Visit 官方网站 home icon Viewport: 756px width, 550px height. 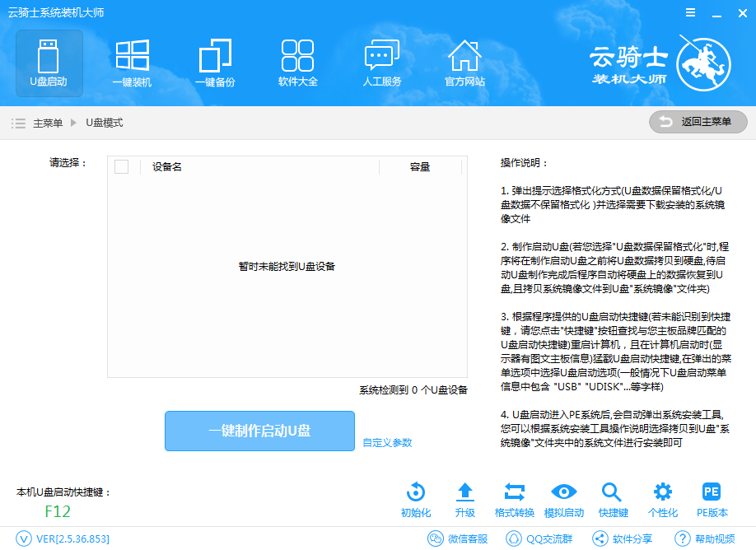(464, 63)
